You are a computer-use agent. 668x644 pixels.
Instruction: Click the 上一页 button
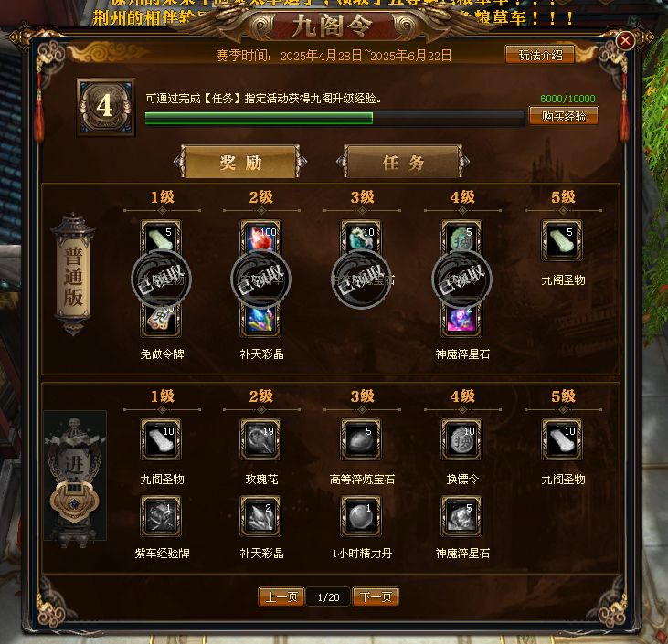click(281, 597)
